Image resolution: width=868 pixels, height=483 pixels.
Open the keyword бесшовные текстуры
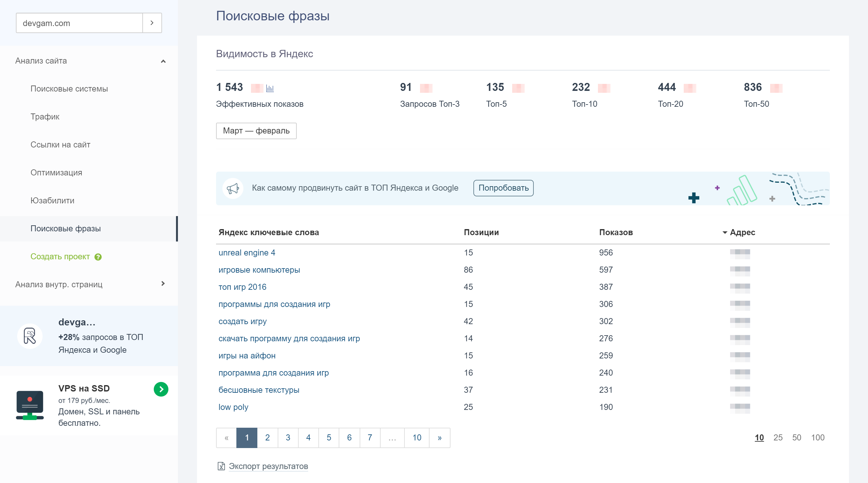point(259,390)
